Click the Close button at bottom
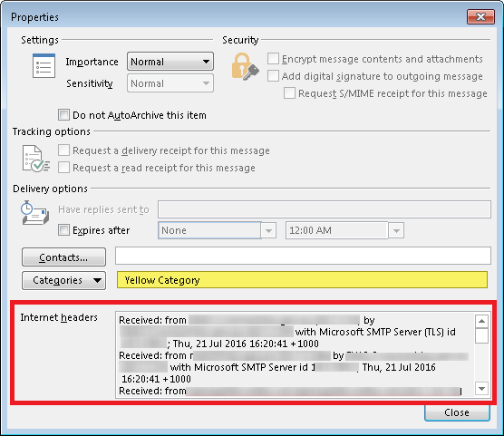The image size is (504, 436). point(457,412)
